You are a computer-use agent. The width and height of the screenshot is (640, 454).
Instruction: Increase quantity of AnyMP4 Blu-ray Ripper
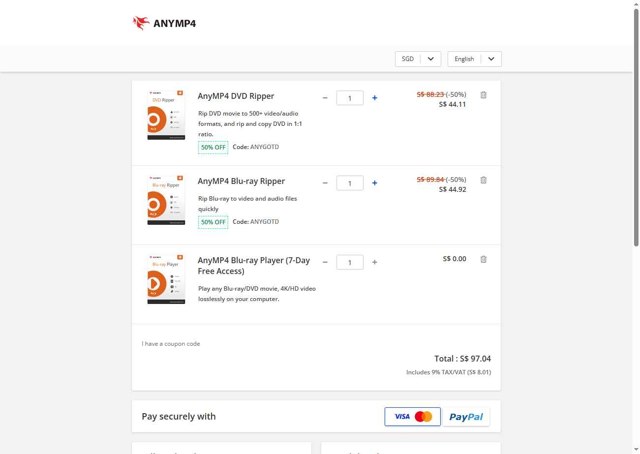[x=374, y=183]
